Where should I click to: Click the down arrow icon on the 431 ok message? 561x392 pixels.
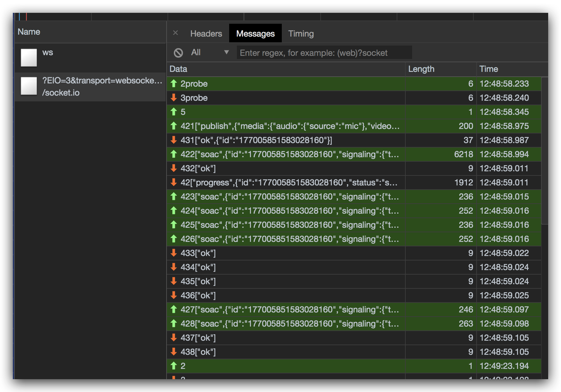click(x=174, y=140)
